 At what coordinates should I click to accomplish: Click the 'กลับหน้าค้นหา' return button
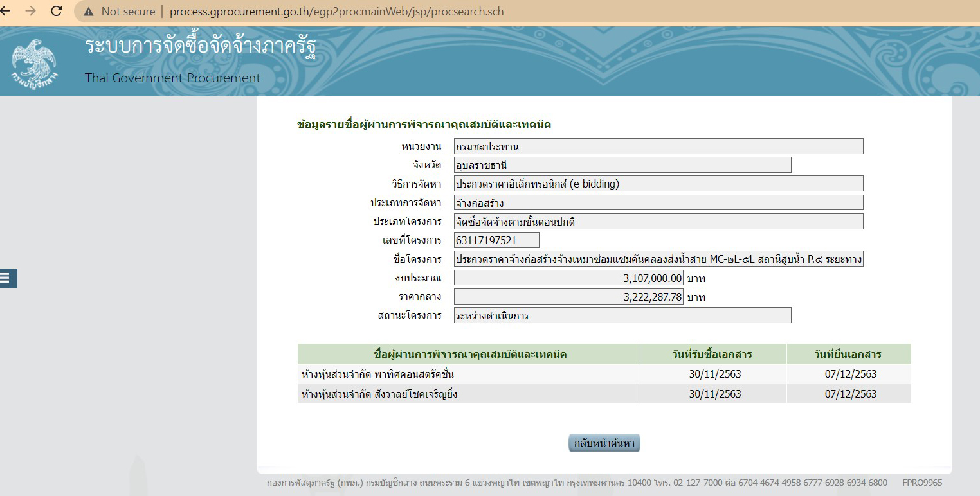point(603,443)
